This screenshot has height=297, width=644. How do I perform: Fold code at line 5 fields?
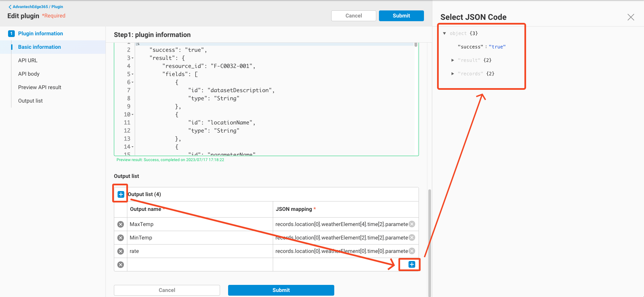[x=132, y=74]
